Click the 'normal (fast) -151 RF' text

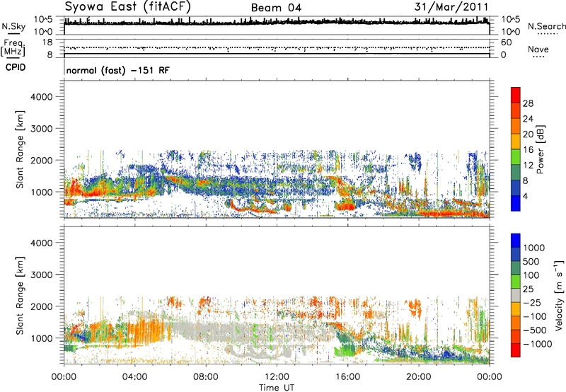click(117, 71)
